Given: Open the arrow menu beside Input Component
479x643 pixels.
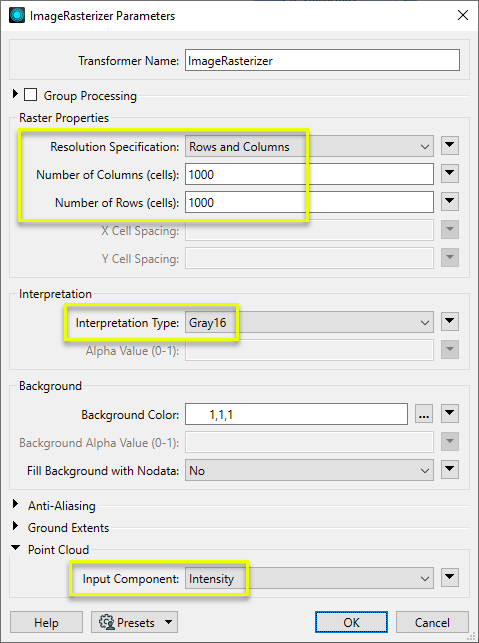Looking at the screenshot, I should [450, 578].
